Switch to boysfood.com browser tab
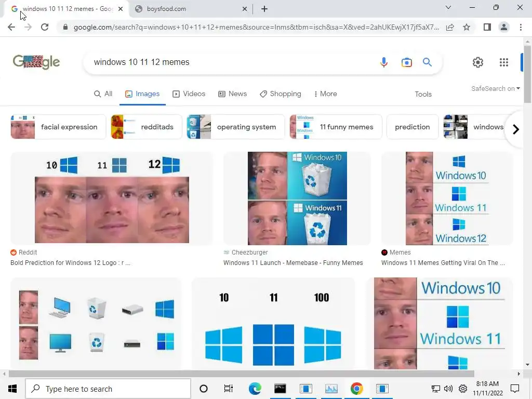The height and width of the screenshot is (399, 532). click(191, 9)
